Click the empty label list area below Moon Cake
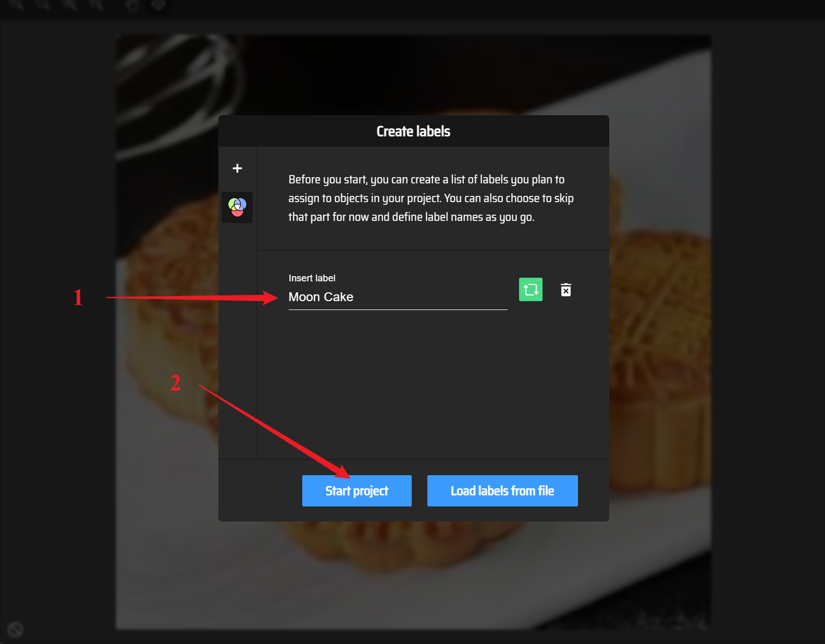The height and width of the screenshot is (644, 825). pyautogui.click(x=433, y=386)
